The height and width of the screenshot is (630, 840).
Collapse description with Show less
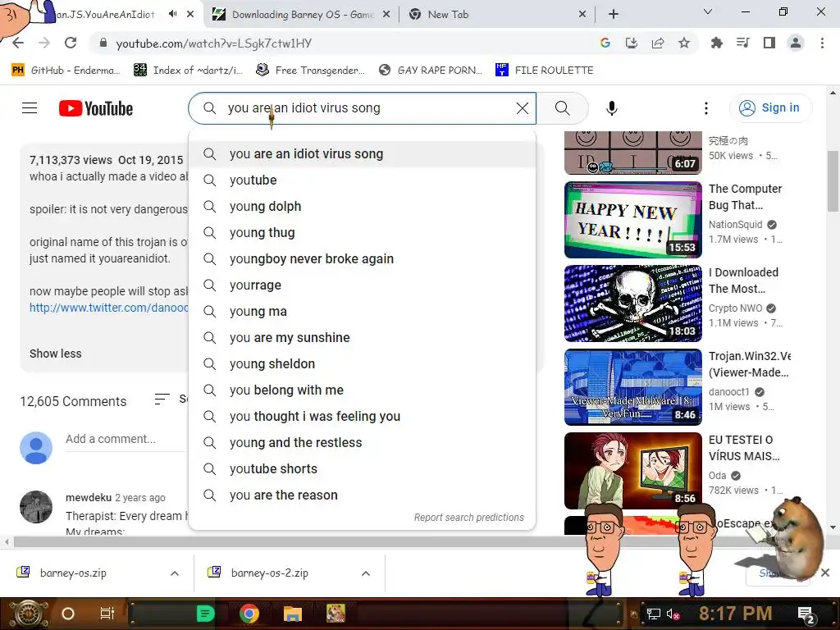coord(56,354)
